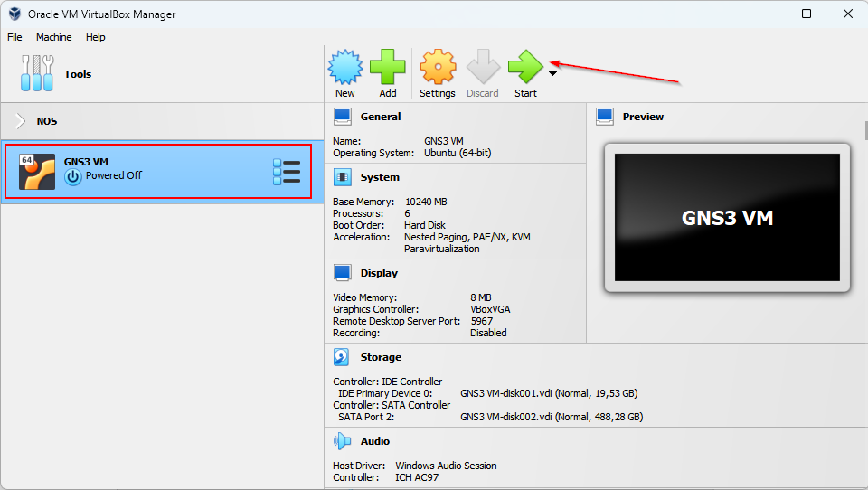This screenshot has width=868, height=490.
Task: Open the Help menu
Action: (x=96, y=37)
